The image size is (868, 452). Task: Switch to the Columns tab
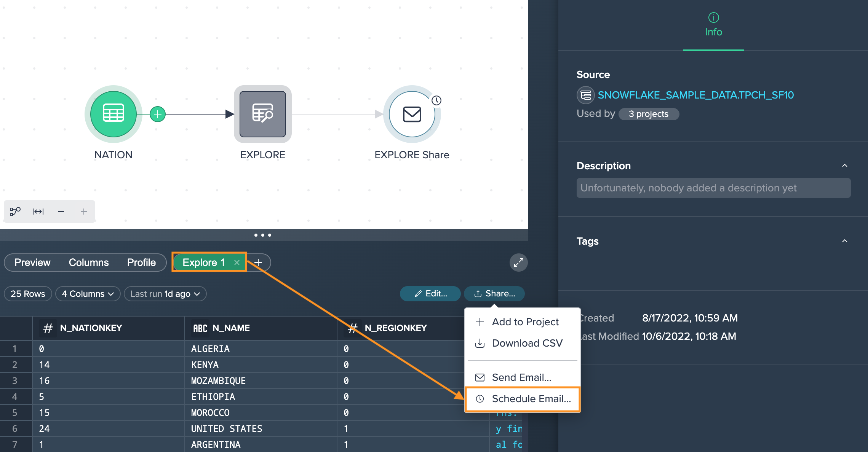[88, 263]
